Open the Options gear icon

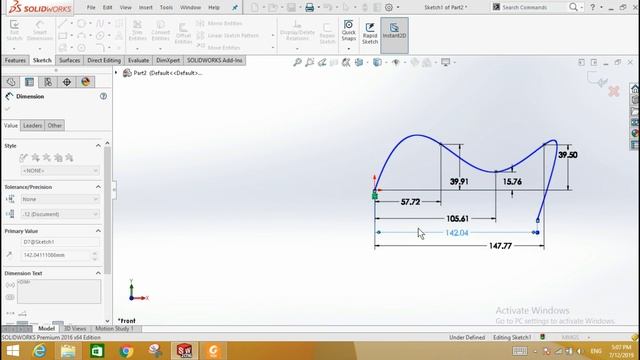389,7
